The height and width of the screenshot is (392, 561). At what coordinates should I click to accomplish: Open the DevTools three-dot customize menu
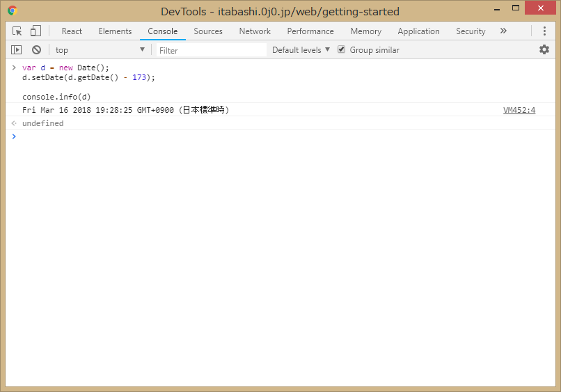[544, 31]
